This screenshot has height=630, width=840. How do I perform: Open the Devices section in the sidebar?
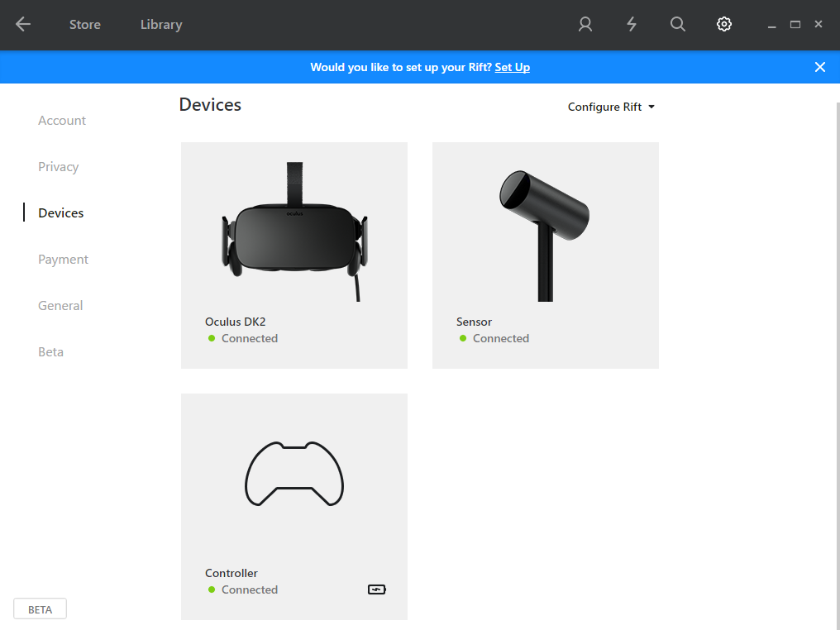[60, 212]
